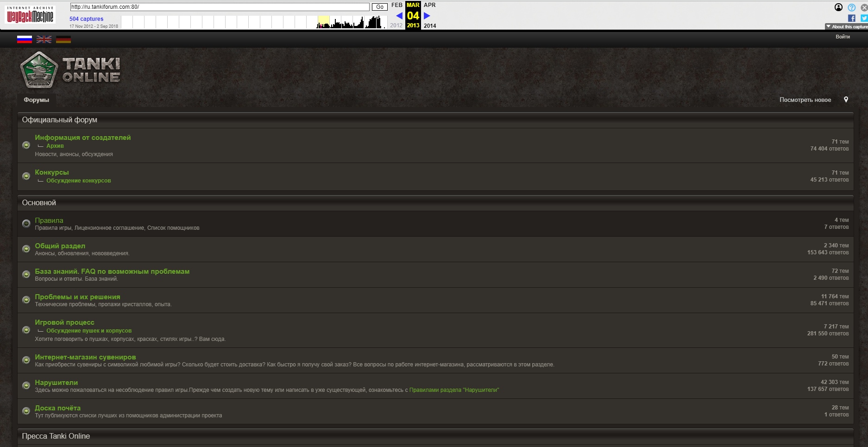Jump to 2014 year capture
Viewport: 868px width, 447px height.
point(430,26)
